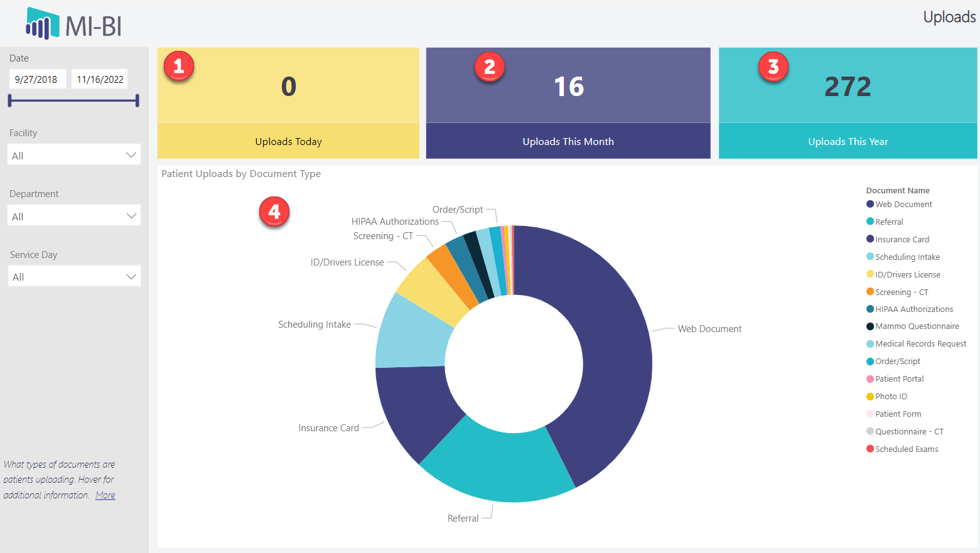This screenshot has height=553, width=980.
Task: Click the left handle of date slider
Action: point(10,100)
